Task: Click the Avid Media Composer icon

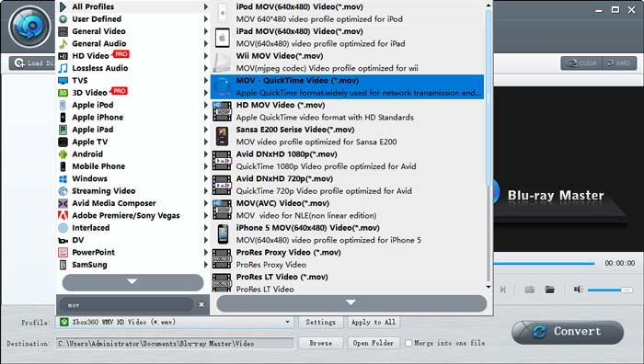Action: pyautogui.click(x=63, y=203)
